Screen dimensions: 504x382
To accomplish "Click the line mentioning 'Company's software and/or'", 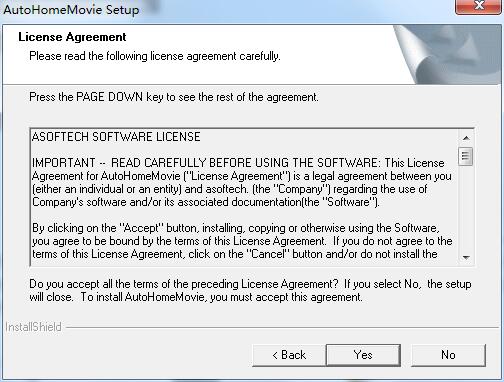I will tap(206, 202).
